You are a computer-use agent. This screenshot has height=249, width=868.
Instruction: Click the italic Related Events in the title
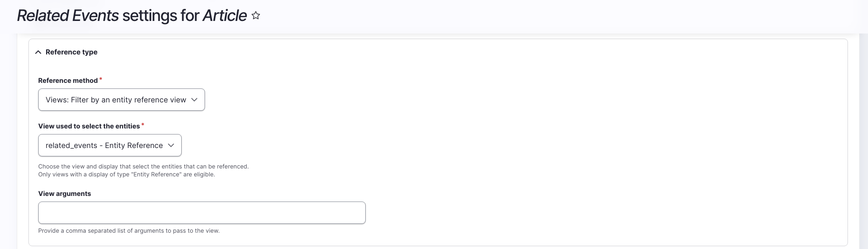click(68, 16)
